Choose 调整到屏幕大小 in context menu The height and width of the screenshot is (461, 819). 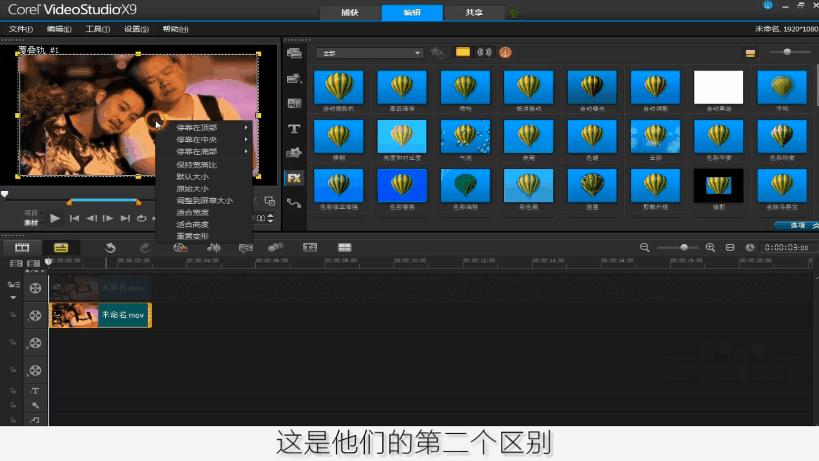pos(204,200)
